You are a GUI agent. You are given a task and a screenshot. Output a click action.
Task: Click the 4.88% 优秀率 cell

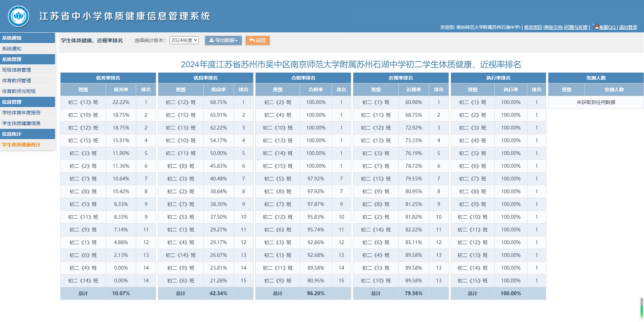(121, 242)
